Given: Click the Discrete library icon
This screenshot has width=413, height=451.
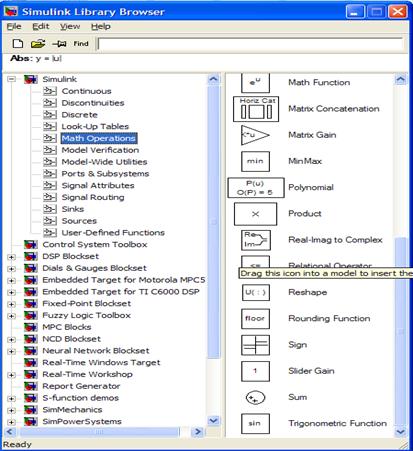Looking at the screenshot, I should (50, 115).
